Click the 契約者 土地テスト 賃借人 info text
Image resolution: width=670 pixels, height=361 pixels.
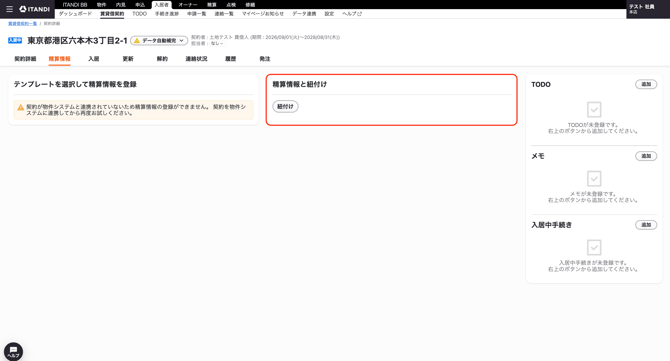click(265, 38)
